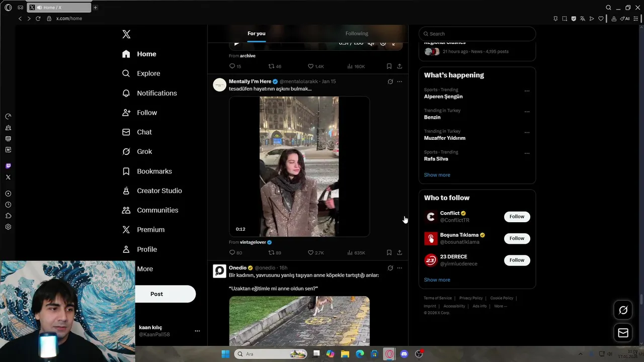Open Terms of Service link
Viewport: 644px width, 362px height.
pos(438,298)
